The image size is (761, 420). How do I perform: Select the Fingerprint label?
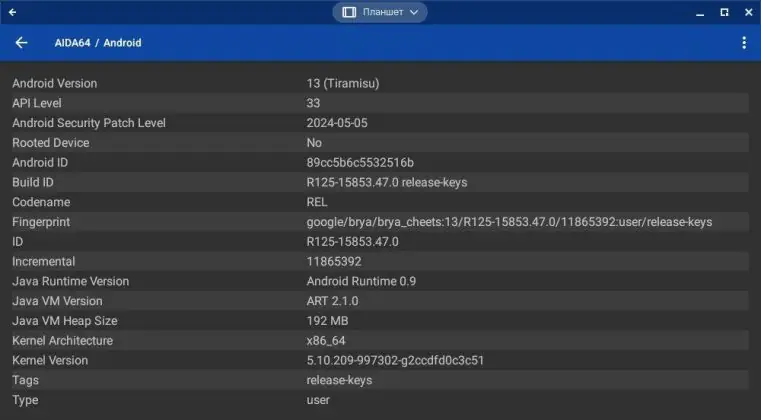(41, 222)
